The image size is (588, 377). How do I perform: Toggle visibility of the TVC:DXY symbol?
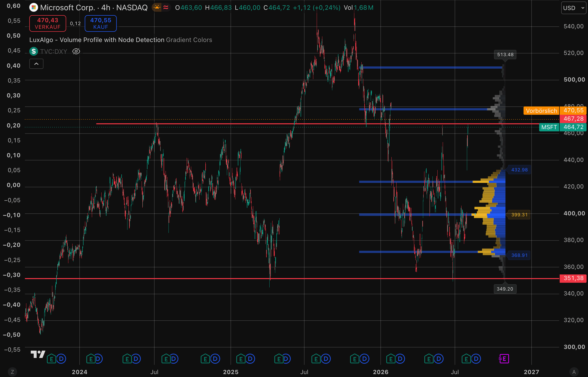[76, 52]
